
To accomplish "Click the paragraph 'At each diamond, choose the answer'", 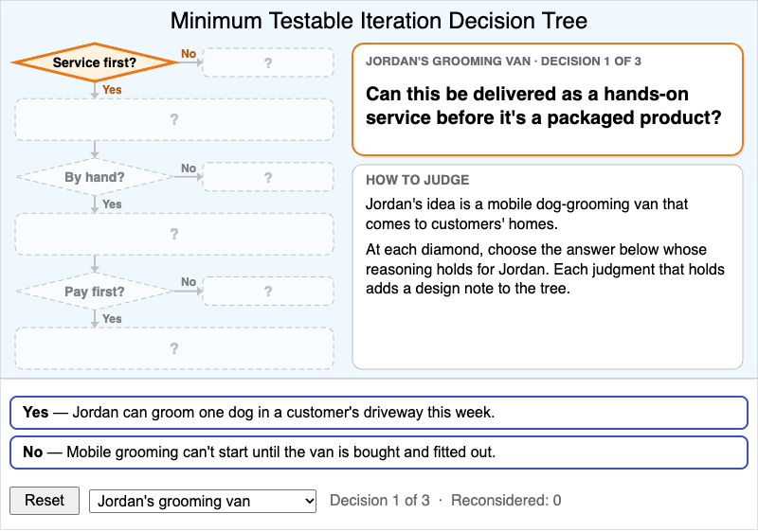I will pyautogui.click(x=545, y=269).
